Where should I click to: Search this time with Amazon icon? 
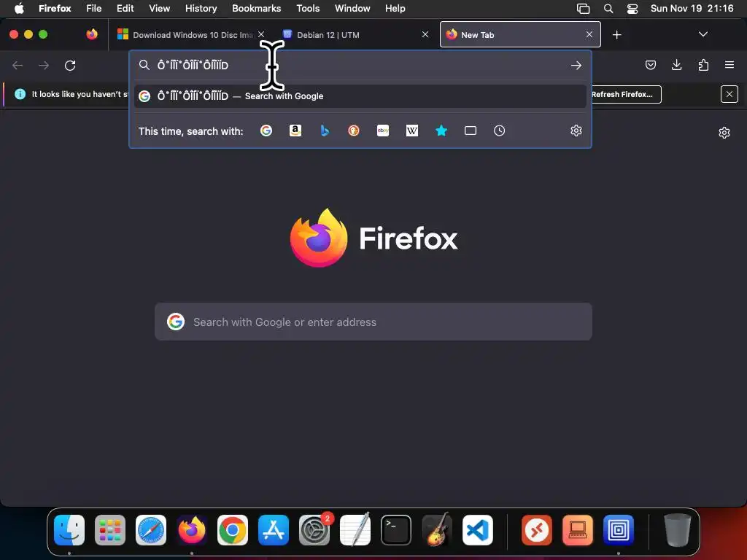[295, 131]
